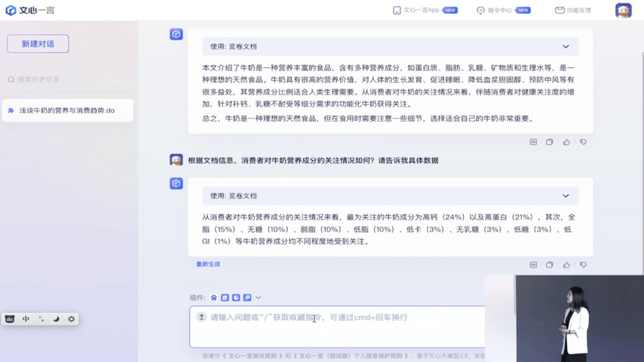Open 指令中心 in top navigation
Screen dimensions: 644x362
(x=494, y=10)
